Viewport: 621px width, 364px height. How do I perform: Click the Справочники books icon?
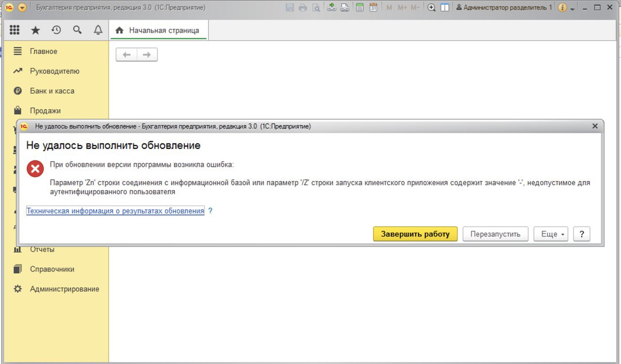17,269
